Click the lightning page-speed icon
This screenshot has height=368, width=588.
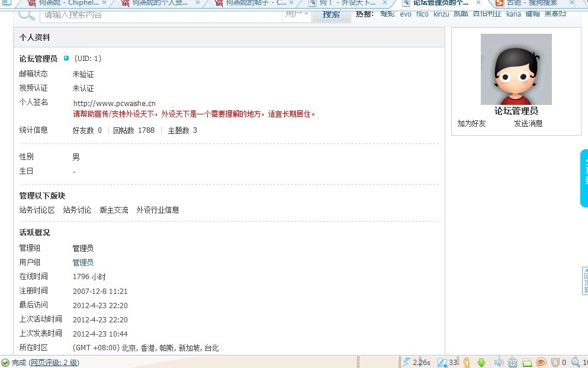tap(406, 362)
